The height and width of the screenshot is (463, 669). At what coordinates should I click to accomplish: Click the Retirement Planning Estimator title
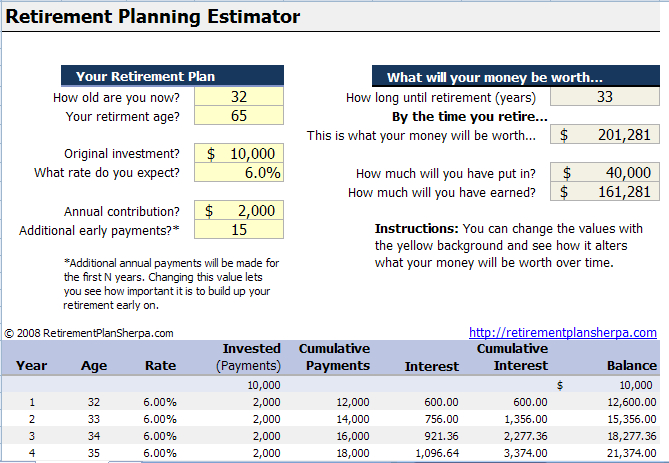153,16
